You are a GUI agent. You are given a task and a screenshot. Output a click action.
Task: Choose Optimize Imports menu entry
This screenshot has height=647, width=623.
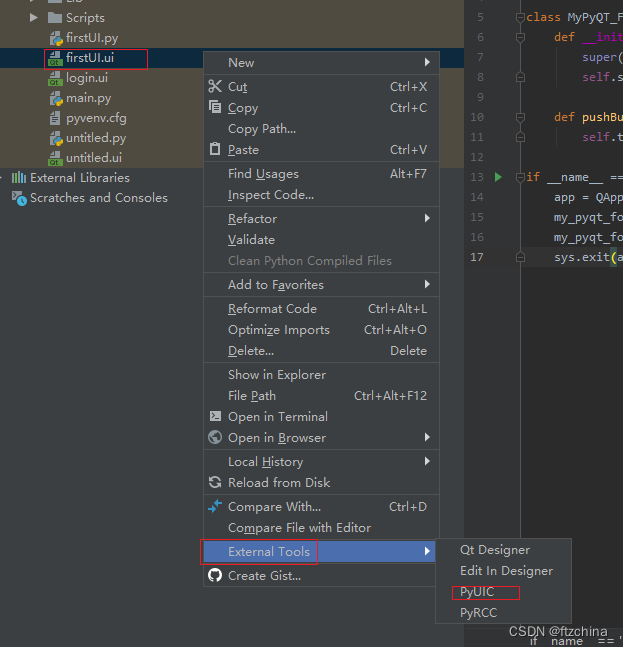tap(321, 330)
